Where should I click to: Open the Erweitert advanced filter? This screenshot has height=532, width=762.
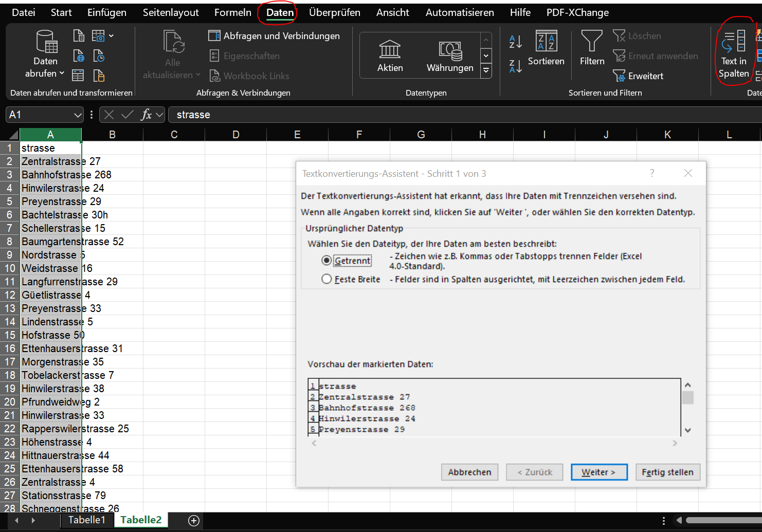pos(638,76)
